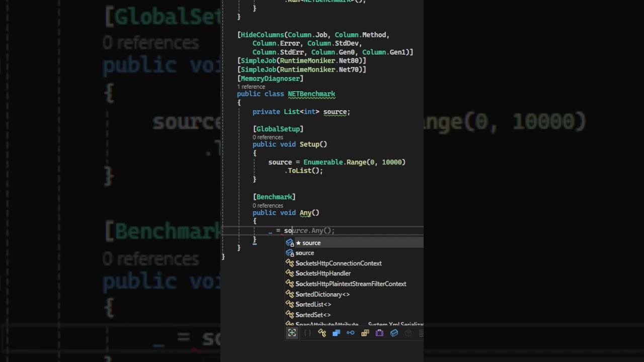Toggle the interfaces filter icon in IntelliSense bar
This screenshot has width=644, height=362.
pyautogui.click(x=351, y=333)
